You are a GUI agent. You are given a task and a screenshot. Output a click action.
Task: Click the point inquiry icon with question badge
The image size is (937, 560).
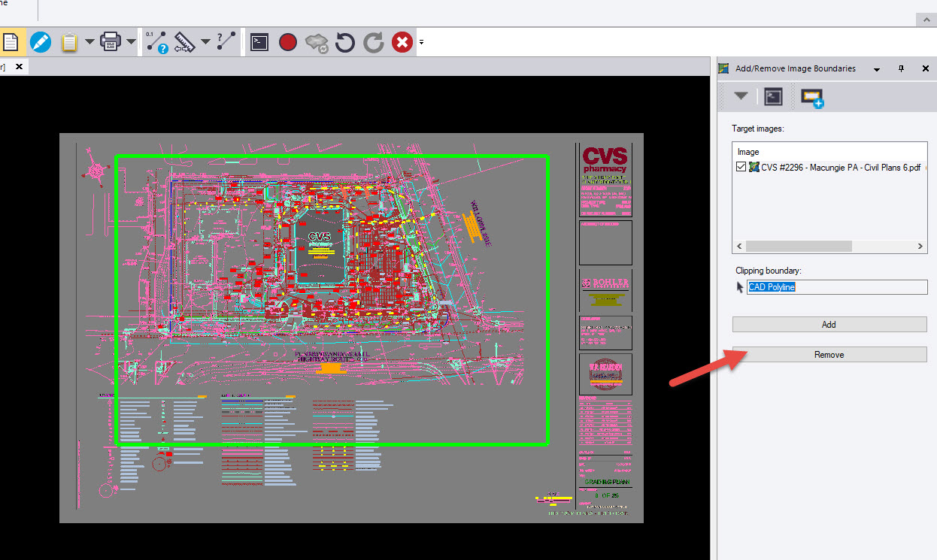156,42
